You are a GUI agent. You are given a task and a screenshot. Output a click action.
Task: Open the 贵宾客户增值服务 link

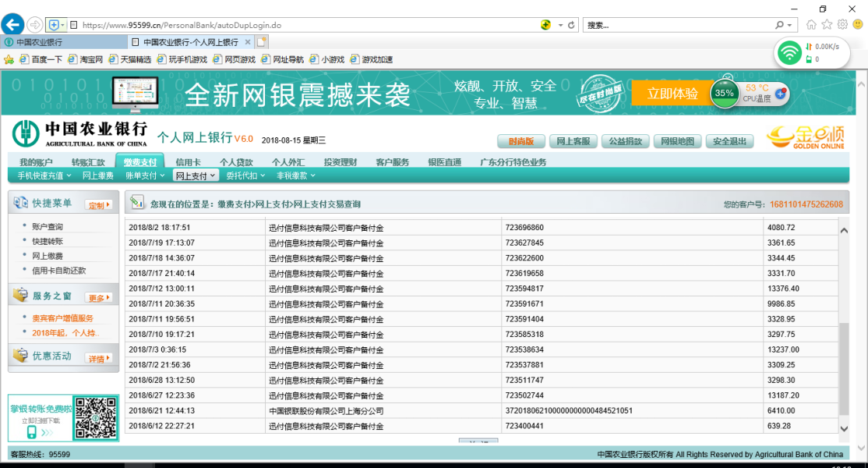(x=62, y=318)
